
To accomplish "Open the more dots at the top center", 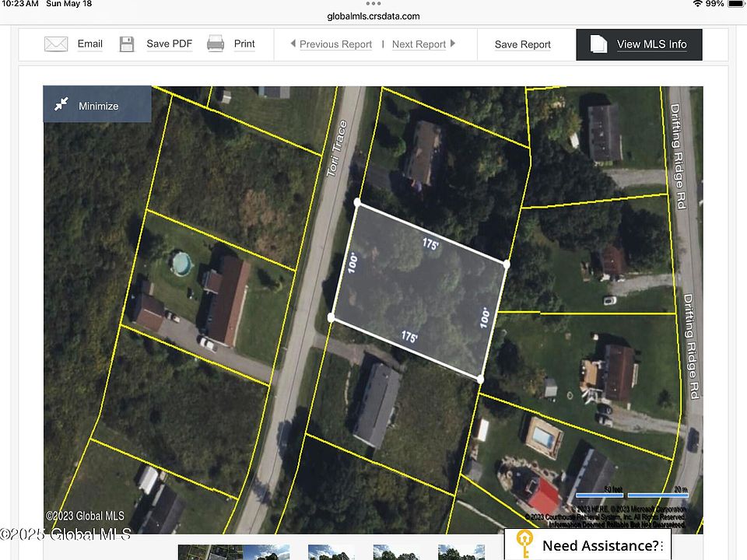I will pos(373,4).
